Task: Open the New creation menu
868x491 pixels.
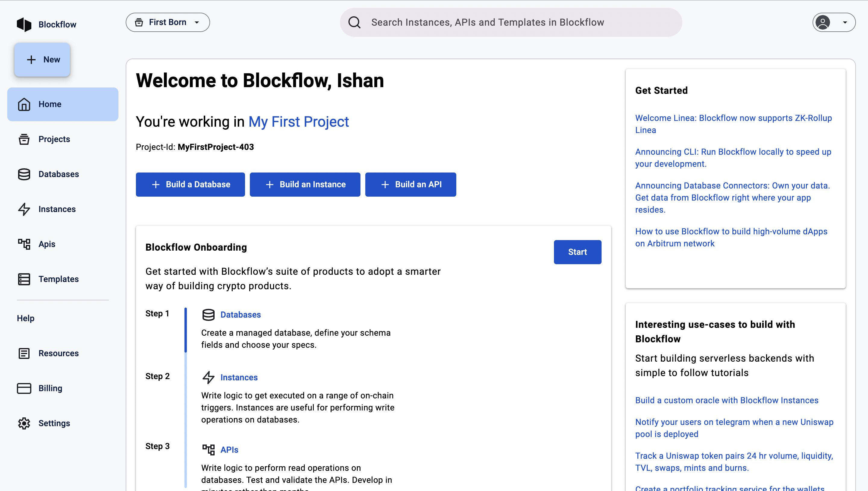Action: (x=42, y=60)
